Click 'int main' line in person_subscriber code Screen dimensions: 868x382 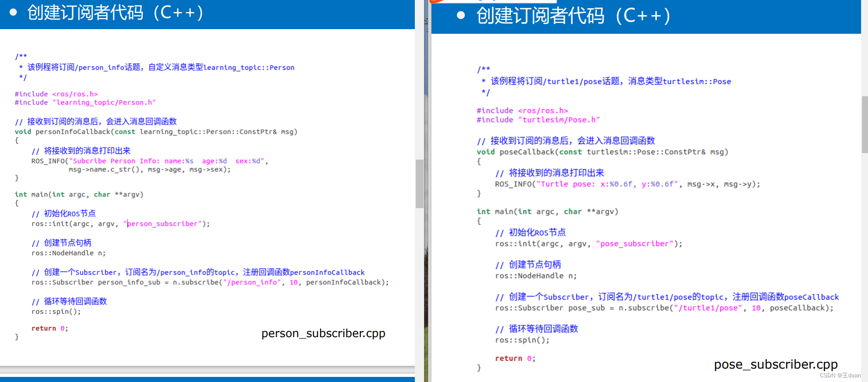pos(79,194)
